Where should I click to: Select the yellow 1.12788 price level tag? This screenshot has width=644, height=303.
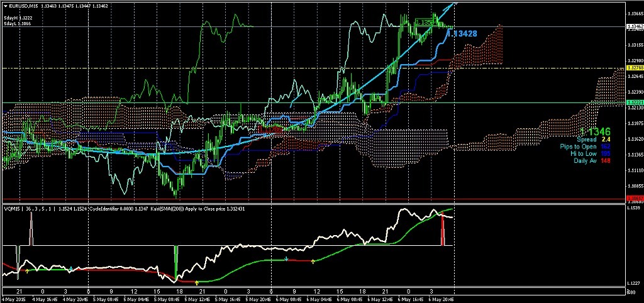click(635, 68)
